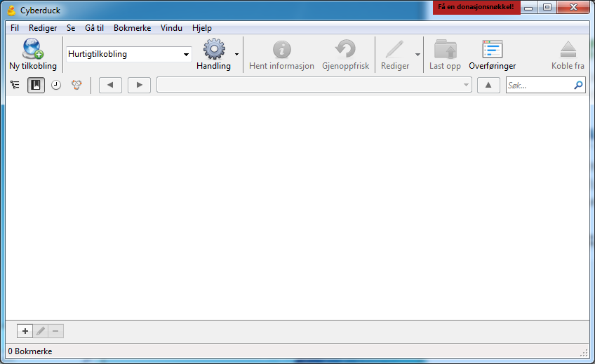
Task: Expand the Rediger editor dropdown arrow
Action: click(417, 54)
